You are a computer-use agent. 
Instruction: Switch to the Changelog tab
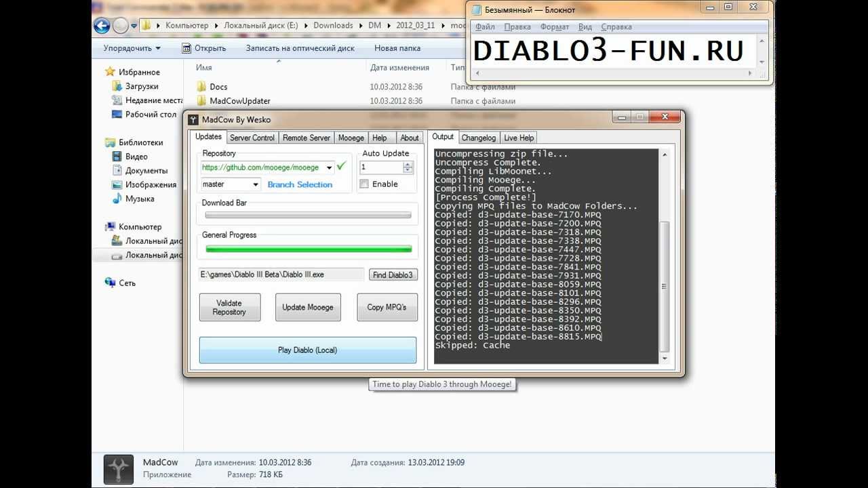click(x=479, y=138)
